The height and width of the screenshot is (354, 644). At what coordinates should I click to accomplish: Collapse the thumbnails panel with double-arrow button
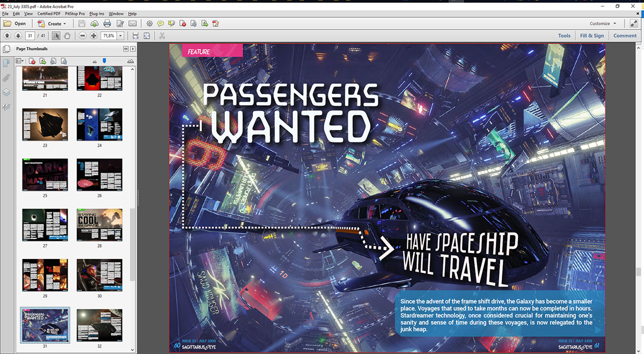[x=126, y=49]
